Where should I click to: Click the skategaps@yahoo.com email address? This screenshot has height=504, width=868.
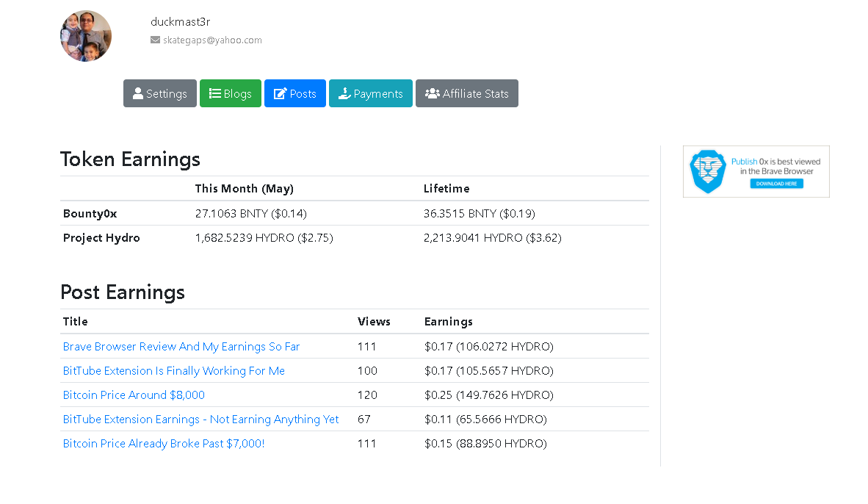pyautogui.click(x=212, y=40)
